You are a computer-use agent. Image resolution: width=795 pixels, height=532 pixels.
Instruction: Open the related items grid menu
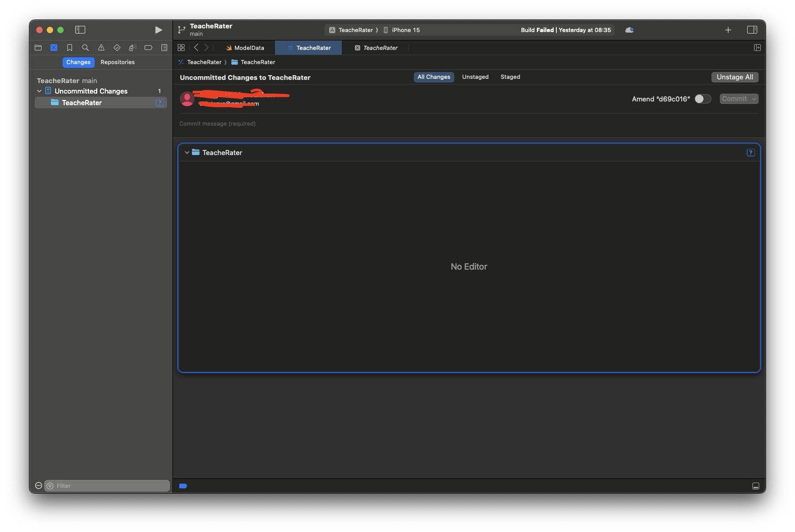click(181, 47)
